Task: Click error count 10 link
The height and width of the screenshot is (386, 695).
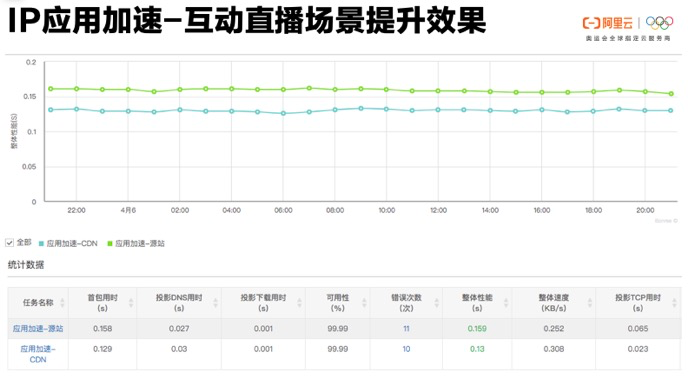Action: pos(406,349)
